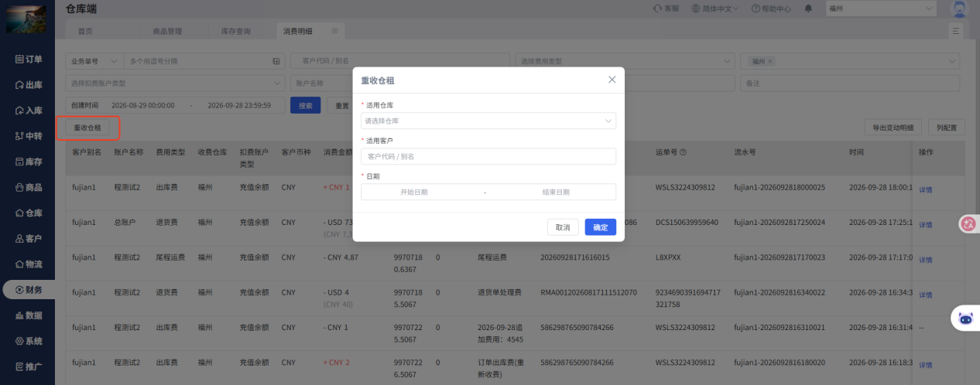Image resolution: width=980 pixels, height=385 pixels.
Task: Click the 多个用逗号分隔 input field
Action: coord(197,61)
